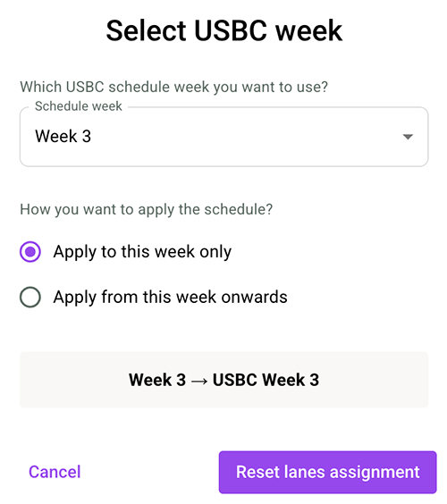The width and height of the screenshot is (447, 504).
Task: Click the 'Reset lanes assignment' button
Action: (x=328, y=472)
